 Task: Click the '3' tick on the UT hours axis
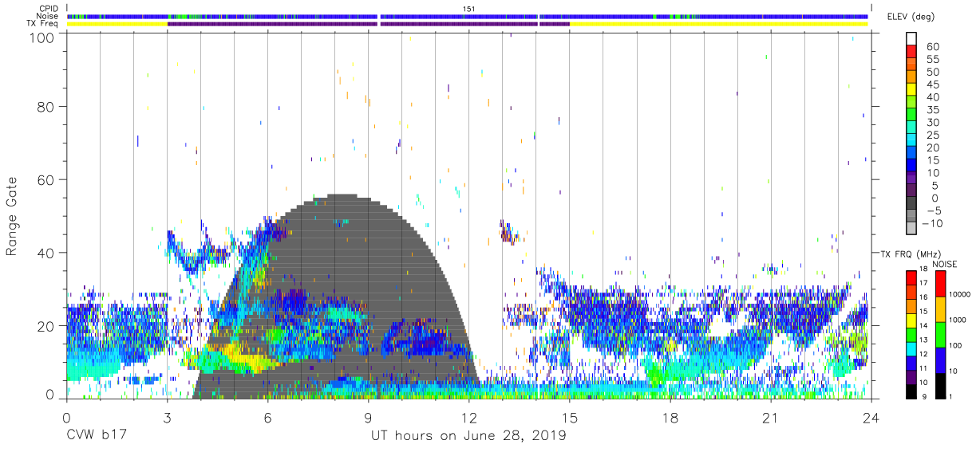point(167,416)
